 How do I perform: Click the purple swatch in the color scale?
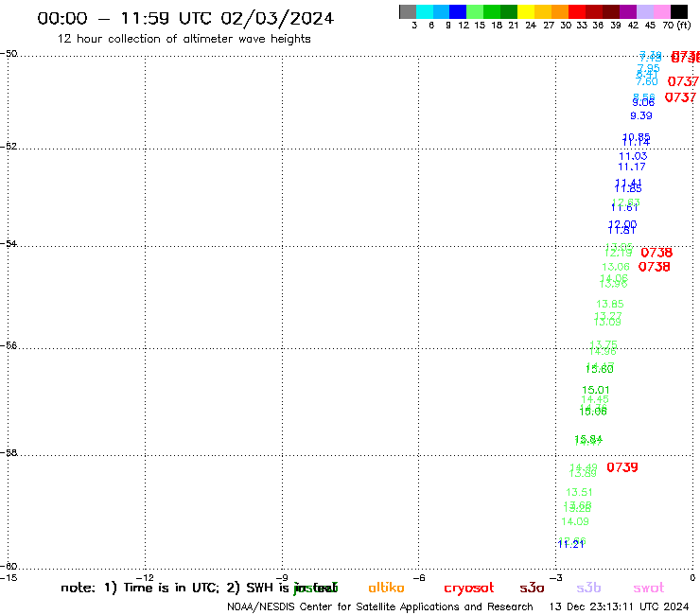point(628,11)
